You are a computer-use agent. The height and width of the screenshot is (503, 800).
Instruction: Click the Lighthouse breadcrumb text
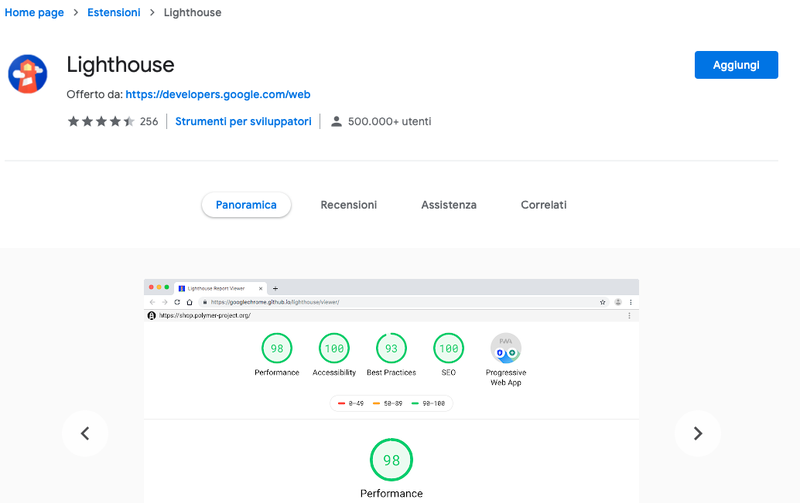192,12
